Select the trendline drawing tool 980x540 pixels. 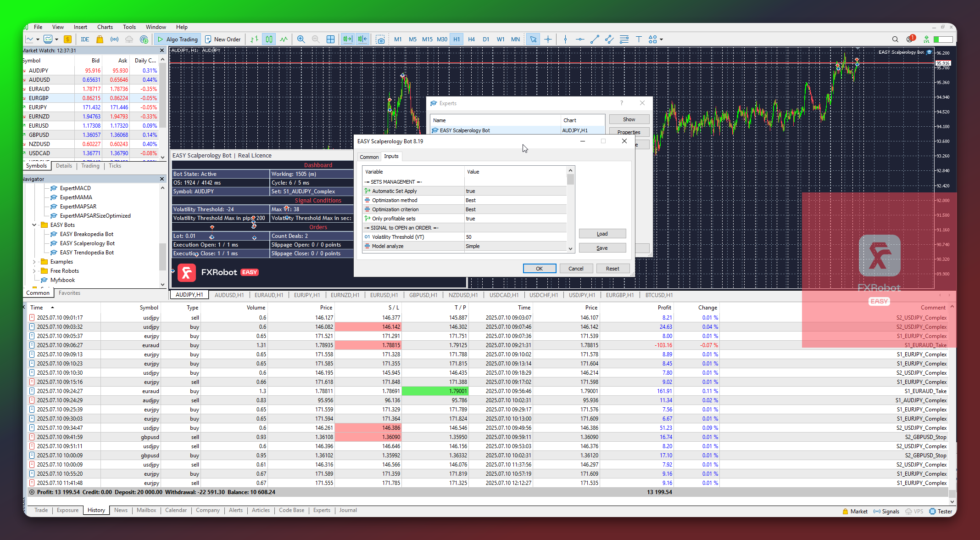point(595,39)
